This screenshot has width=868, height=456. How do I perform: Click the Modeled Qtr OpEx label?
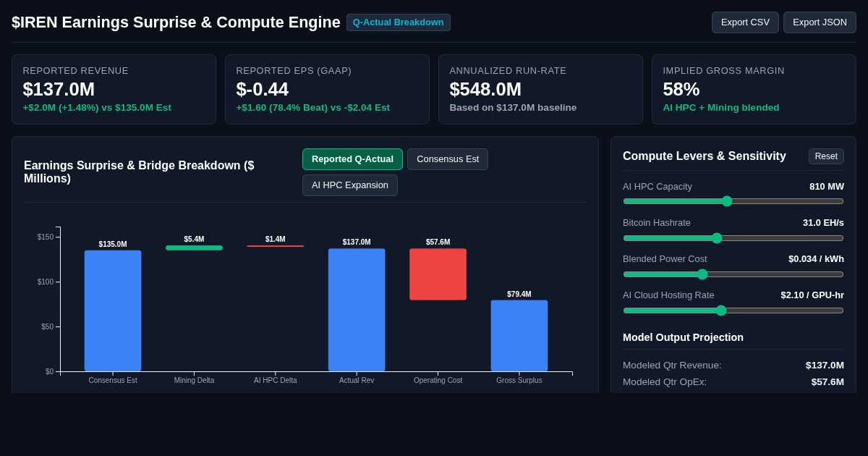click(x=665, y=381)
